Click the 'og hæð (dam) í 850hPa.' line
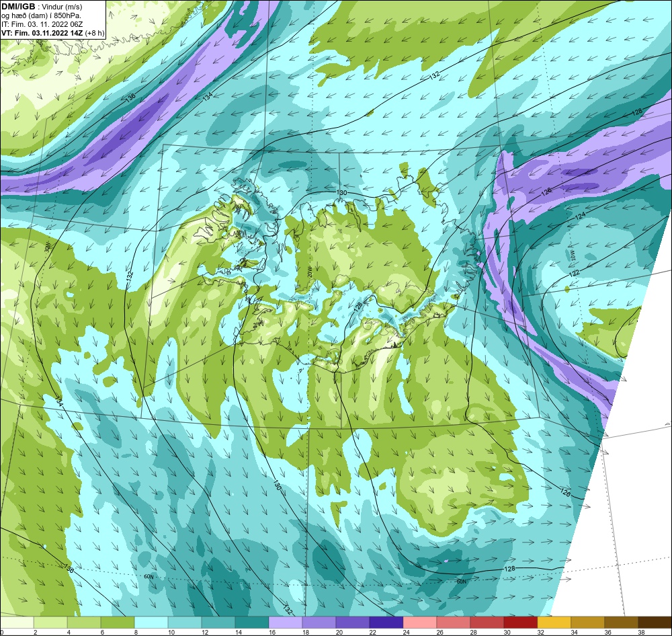Image resolution: width=672 pixels, height=636 pixels. [x=41, y=15]
